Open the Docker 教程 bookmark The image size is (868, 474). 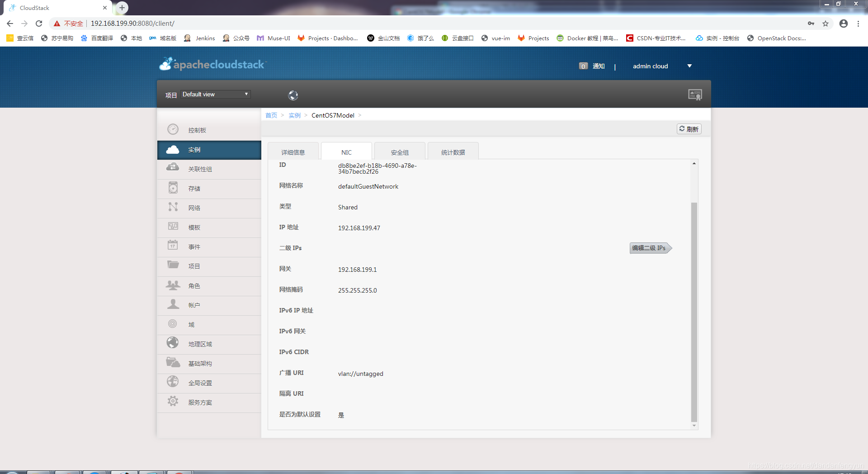pyautogui.click(x=587, y=38)
